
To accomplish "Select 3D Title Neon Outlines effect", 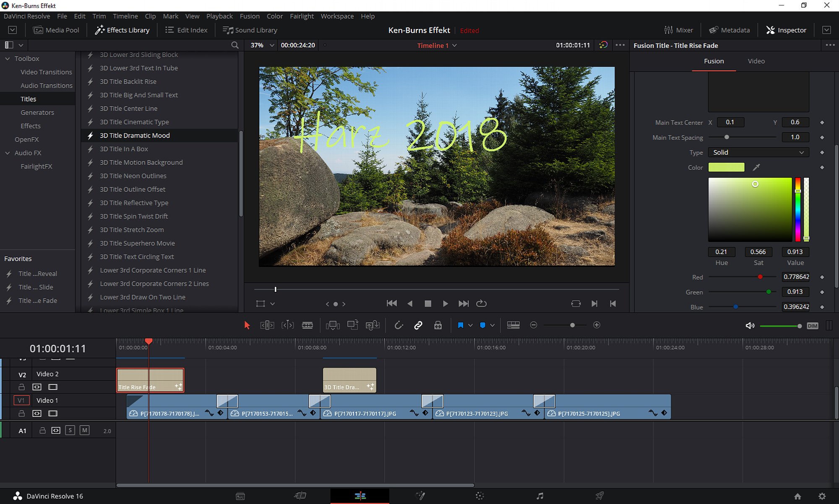I will [133, 176].
